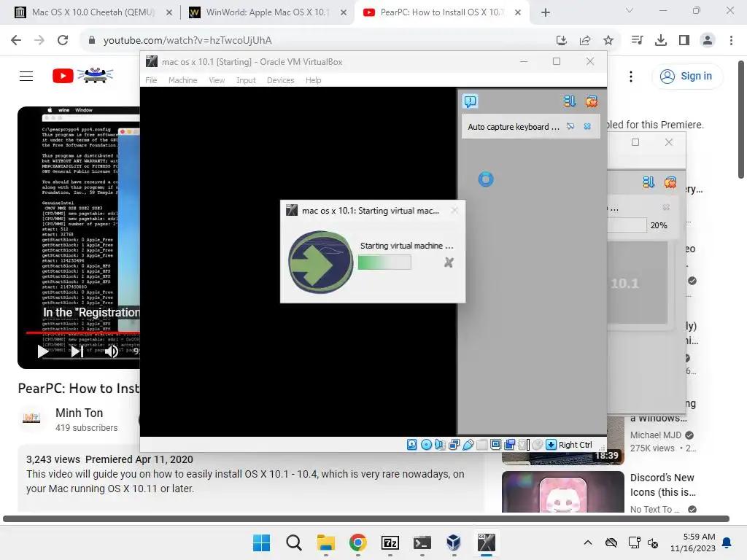Dismiss the Auto capture keyboard notification
The width and height of the screenshot is (747, 560).
point(587,126)
